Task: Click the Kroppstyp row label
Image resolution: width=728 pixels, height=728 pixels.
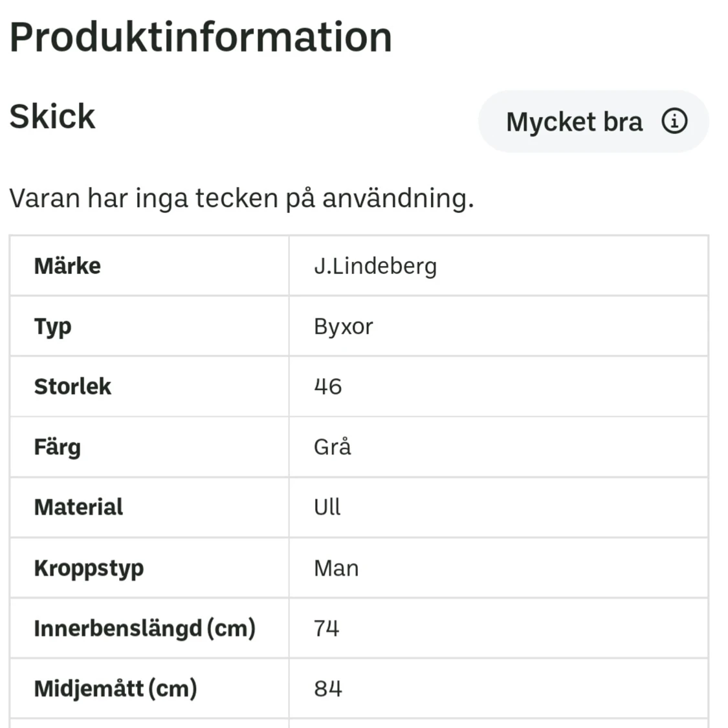Action: tap(88, 568)
